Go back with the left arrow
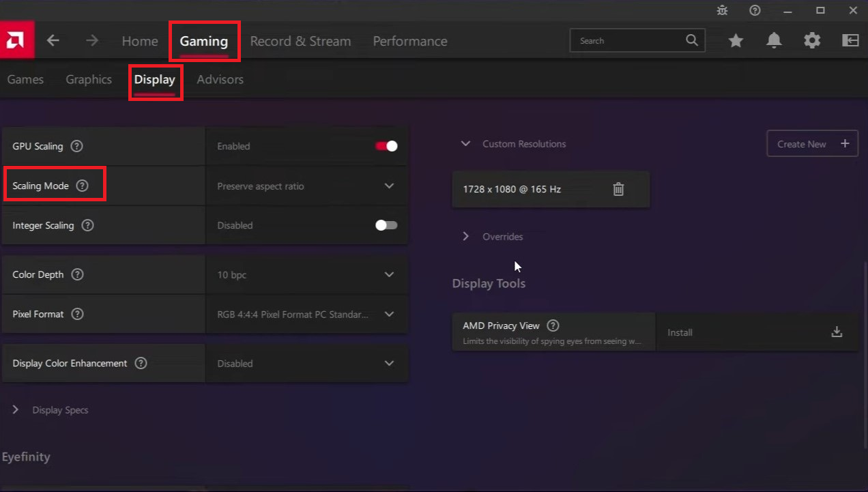Image resolution: width=868 pixels, height=492 pixels. point(53,41)
